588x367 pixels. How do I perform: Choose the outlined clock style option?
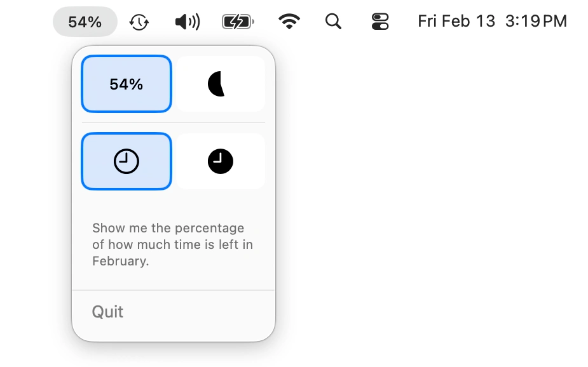point(126,161)
